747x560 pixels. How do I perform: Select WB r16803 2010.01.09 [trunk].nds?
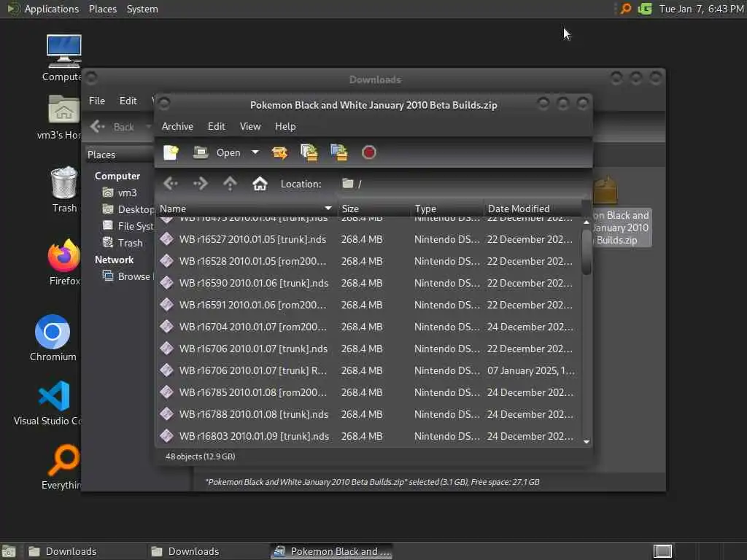[x=368, y=436]
